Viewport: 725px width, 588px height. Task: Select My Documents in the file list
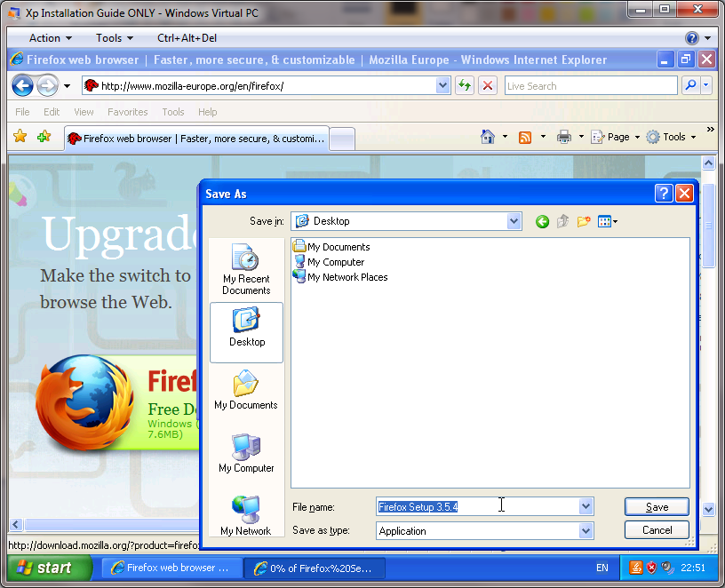tap(331, 247)
